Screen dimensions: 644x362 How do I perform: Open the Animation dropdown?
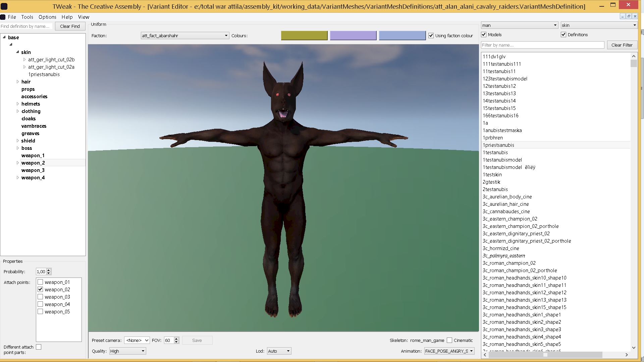449,351
